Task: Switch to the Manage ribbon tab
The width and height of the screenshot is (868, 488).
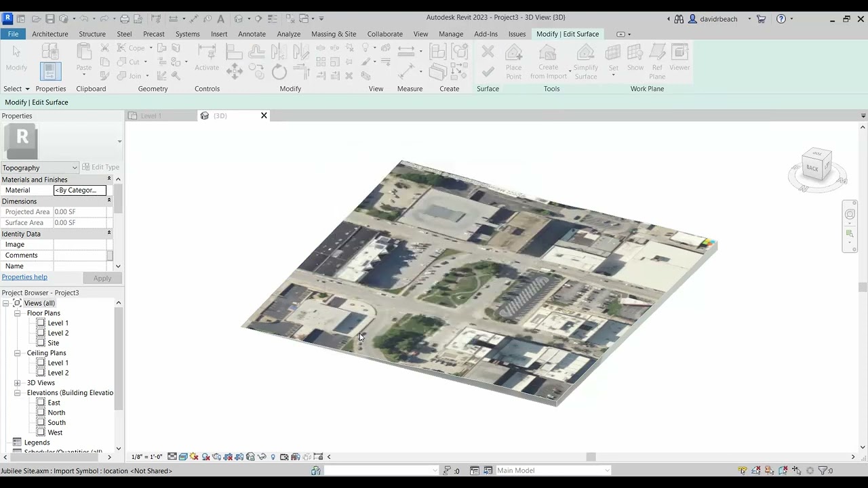Action: tap(451, 34)
